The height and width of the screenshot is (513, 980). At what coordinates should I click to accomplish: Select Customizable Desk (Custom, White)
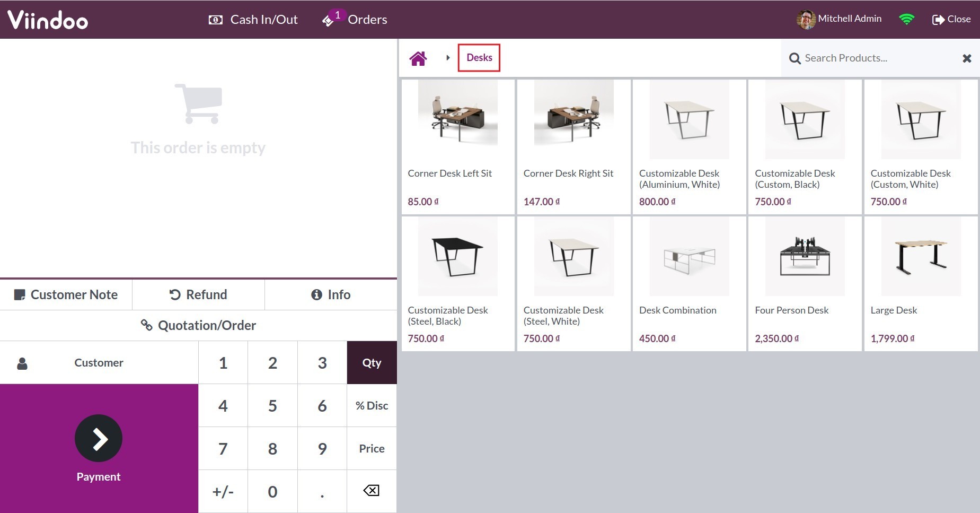pyautogui.click(x=921, y=147)
